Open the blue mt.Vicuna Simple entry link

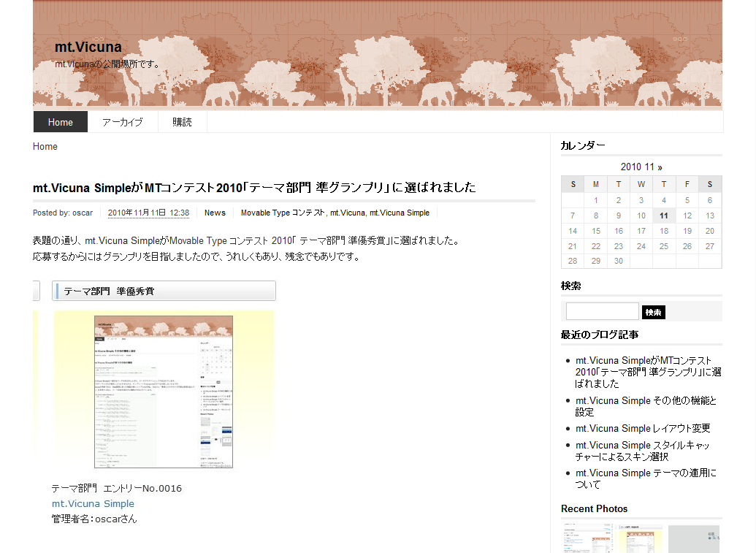pos(93,504)
